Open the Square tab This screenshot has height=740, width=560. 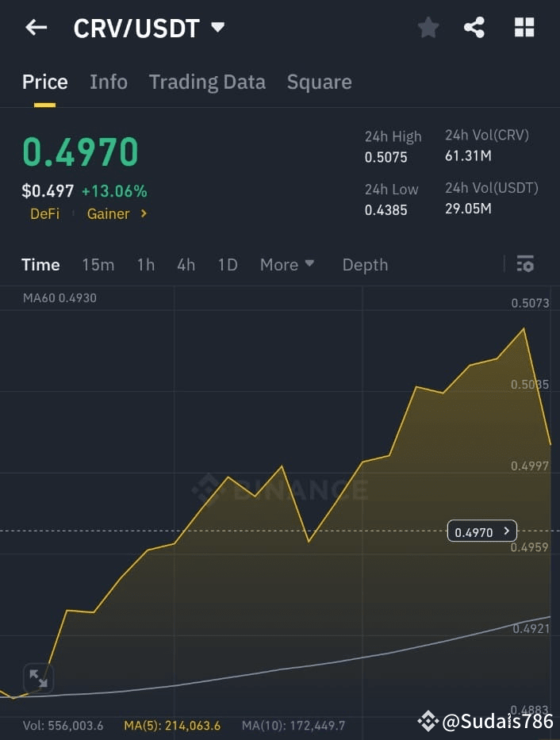[x=319, y=81]
